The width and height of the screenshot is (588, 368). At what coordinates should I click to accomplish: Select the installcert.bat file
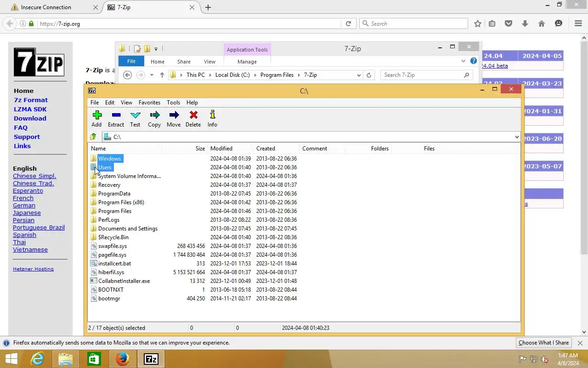click(x=114, y=264)
